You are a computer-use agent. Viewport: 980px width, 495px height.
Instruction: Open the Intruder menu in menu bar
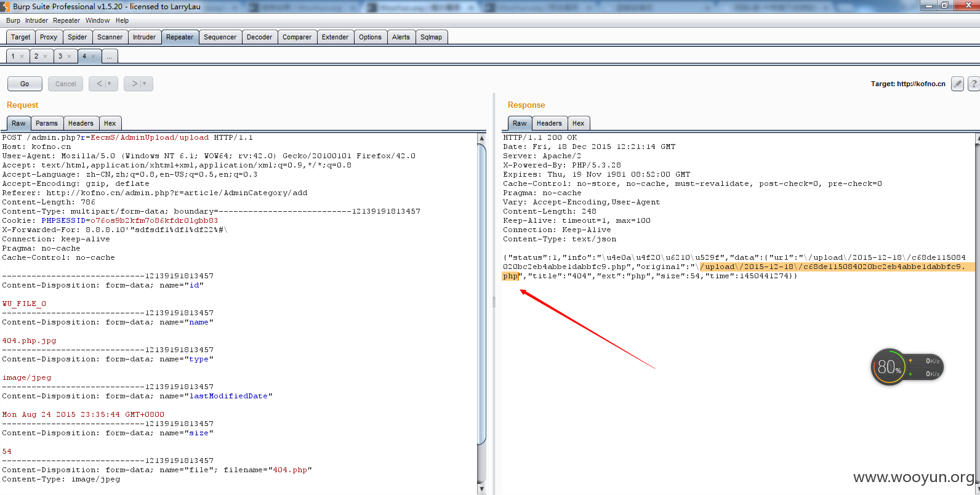pyautogui.click(x=36, y=20)
